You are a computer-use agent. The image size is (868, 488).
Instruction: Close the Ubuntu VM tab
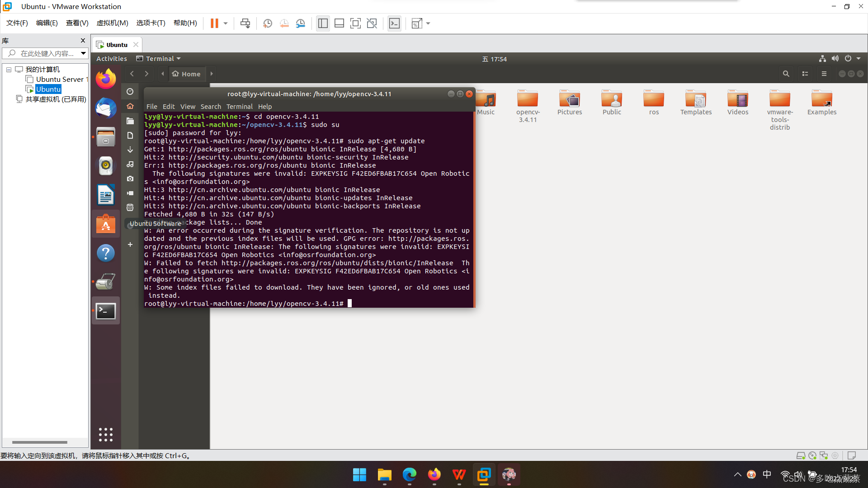(136, 45)
